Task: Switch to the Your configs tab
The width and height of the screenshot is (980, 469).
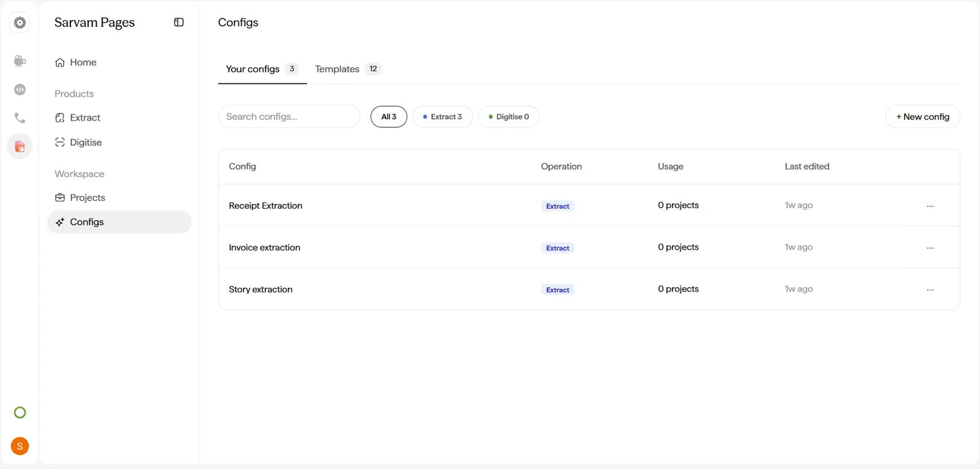Action: [x=262, y=69]
